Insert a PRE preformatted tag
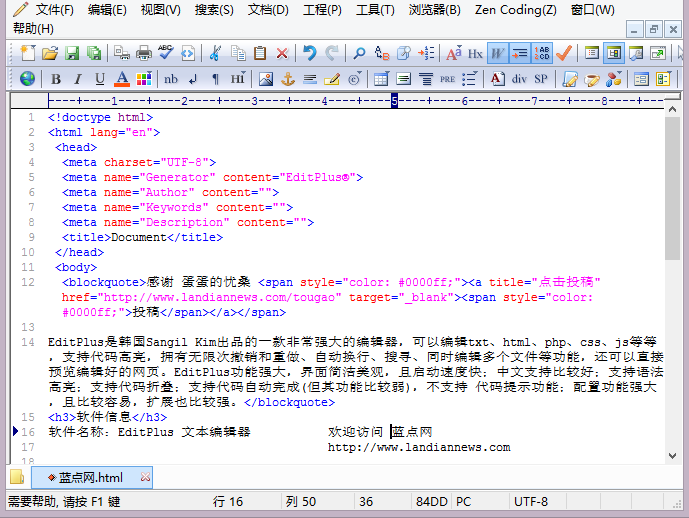689x518 pixels. coord(447,79)
